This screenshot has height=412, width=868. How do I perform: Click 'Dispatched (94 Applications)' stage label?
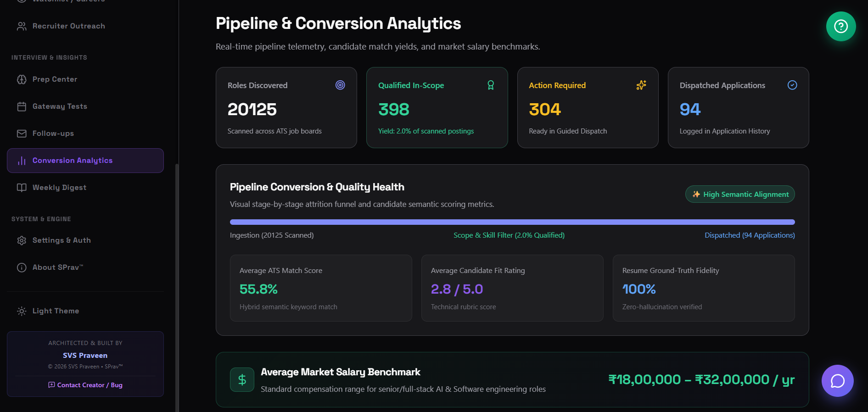tap(750, 235)
